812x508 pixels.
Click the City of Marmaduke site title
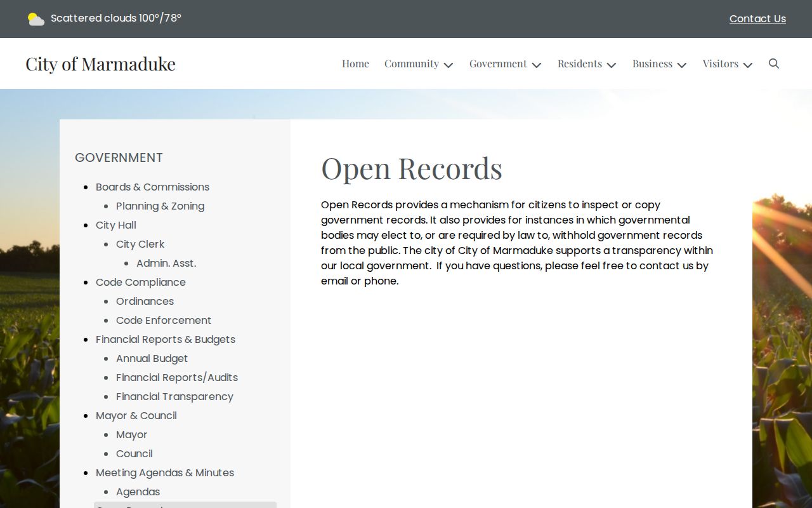point(100,63)
